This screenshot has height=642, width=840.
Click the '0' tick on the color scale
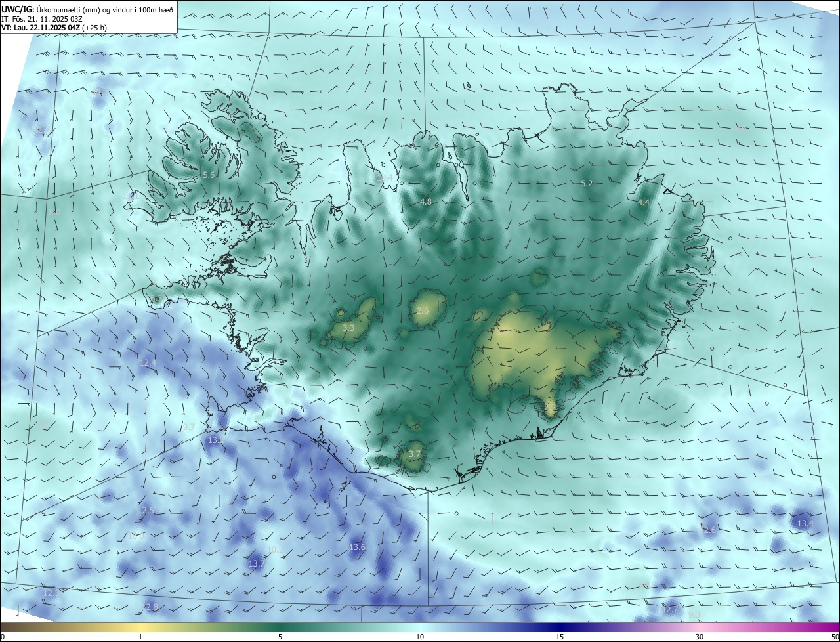[3, 637]
